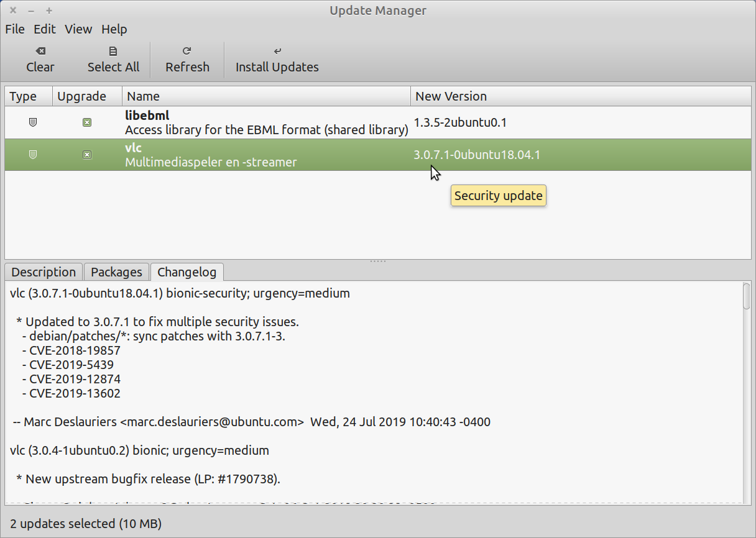Click the Install Updates toolbar icon

point(277,51)
